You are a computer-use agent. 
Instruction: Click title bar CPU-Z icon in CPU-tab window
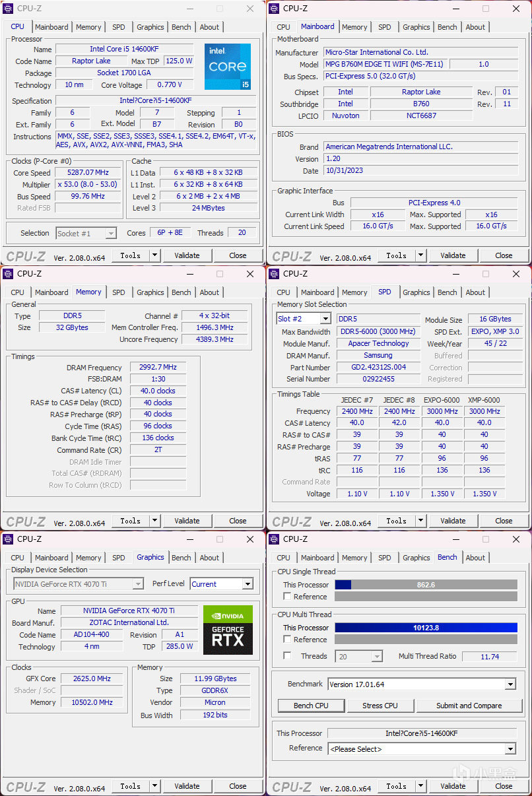(8, 9)
